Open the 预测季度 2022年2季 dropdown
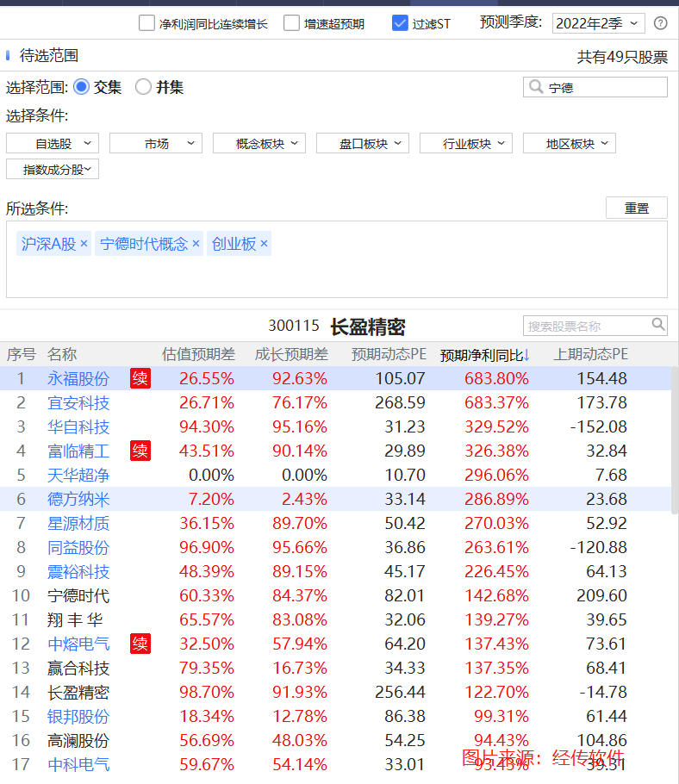This screenshot has width=679, height=784. pos(599,23)
